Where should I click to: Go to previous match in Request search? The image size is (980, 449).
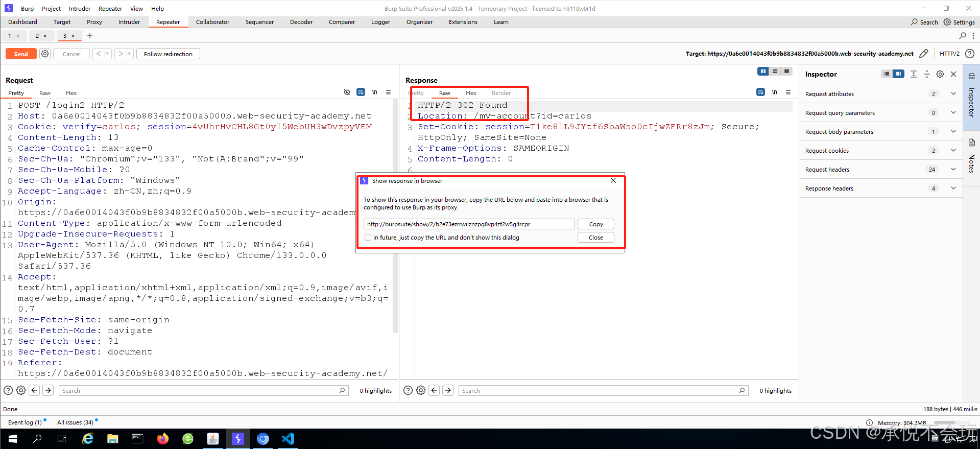click(x=34, y=390)
